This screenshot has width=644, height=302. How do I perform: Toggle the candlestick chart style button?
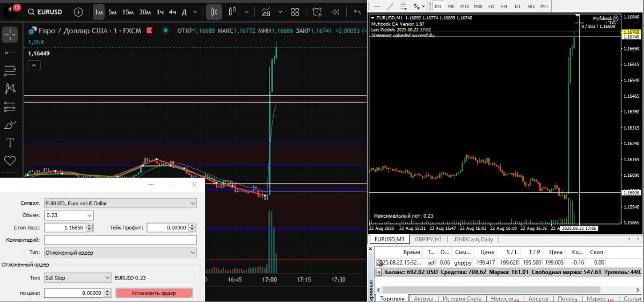215,12
